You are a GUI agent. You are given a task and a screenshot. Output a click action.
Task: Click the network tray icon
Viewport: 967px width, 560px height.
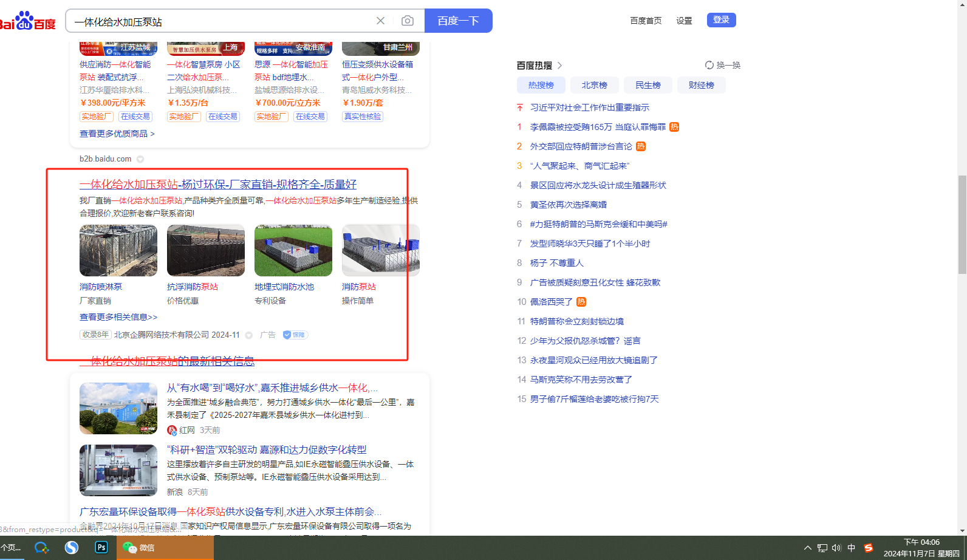click(x=822, y=548)
